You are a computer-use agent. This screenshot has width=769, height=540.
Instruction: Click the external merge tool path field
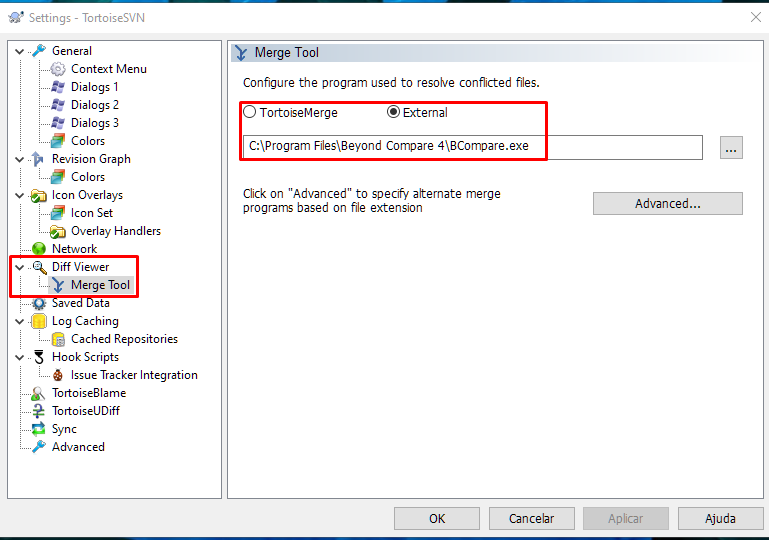coord(472,147)
